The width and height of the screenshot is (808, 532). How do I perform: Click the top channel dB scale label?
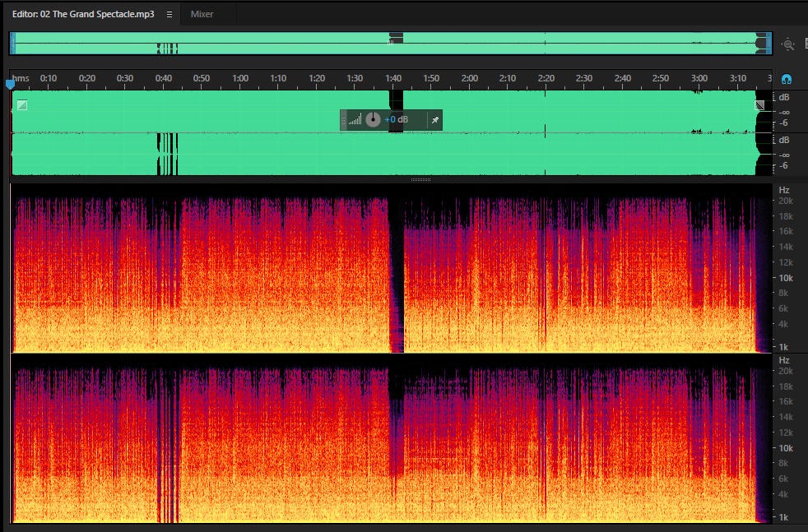click(x=784, y=97)
